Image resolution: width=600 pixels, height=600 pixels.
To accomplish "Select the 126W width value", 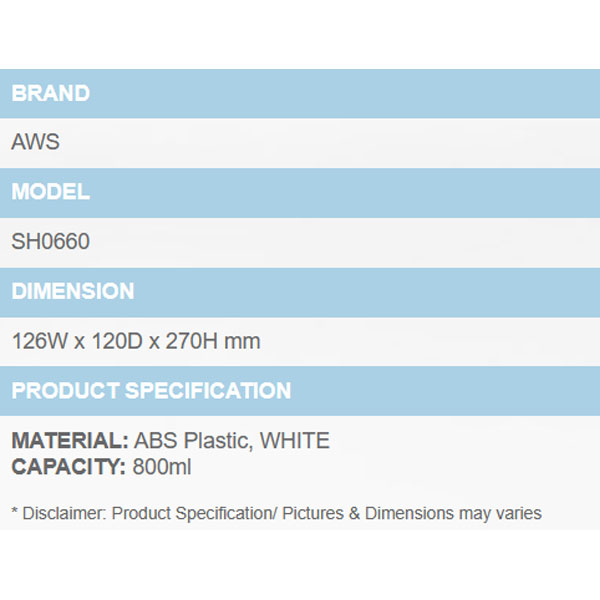I will 39,341.
